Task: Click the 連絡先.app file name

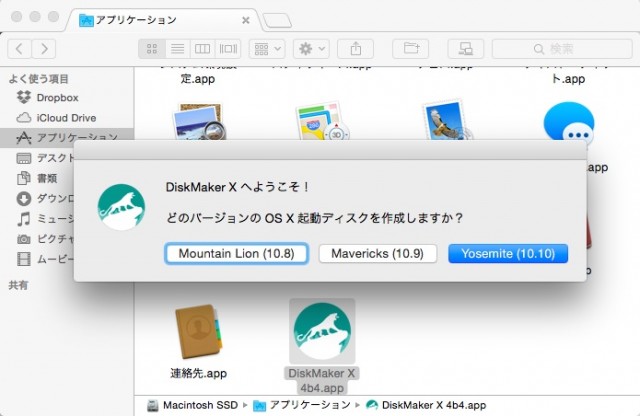Action: click(198, 373)
